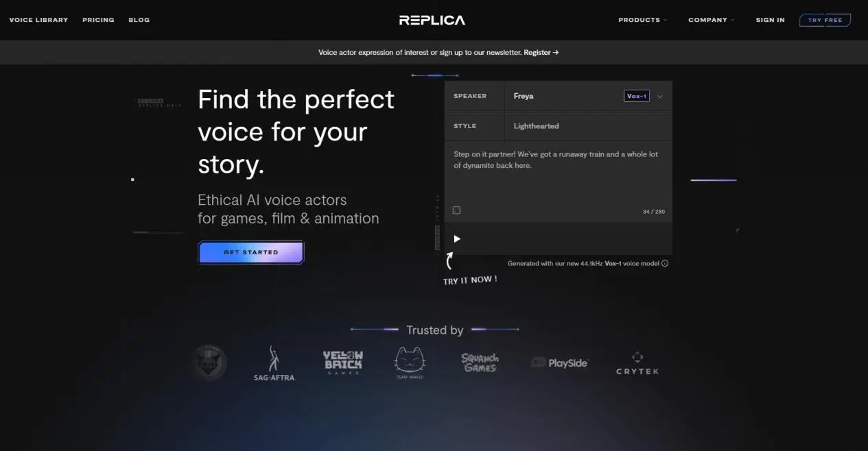Click the PlaySide logo
This screenshot has width=868, height=451.
pyautogui.click(x=560, y=363)
